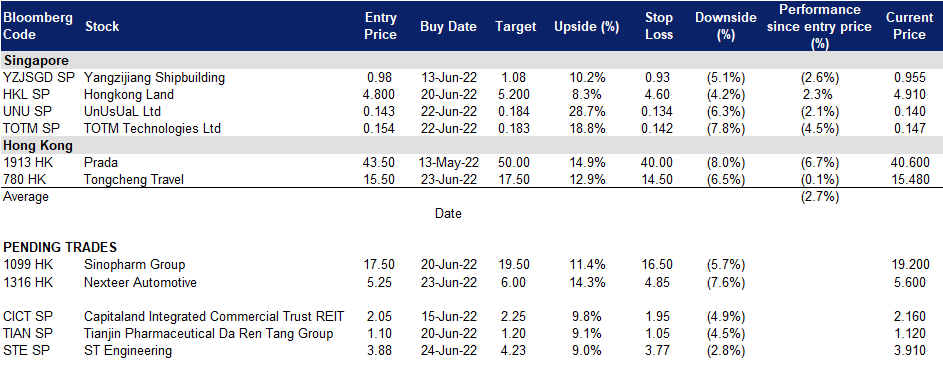Select the Singapore section row
Viewport: 943px width, 376px height.
[472, 60]
